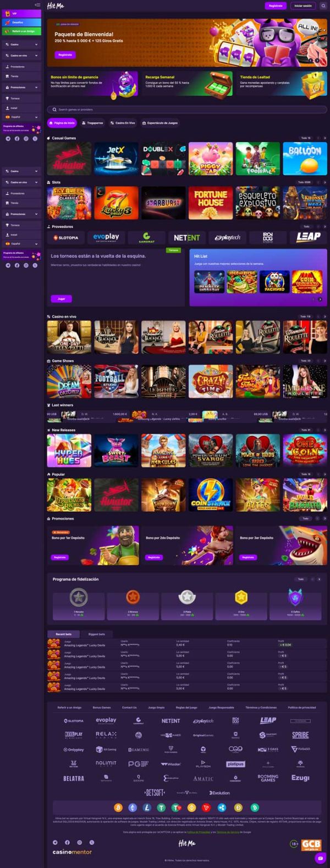The height and width of the screenshot is (868, 330).
Task: Open Desafíos from the sidebar
Action: tap(21, 22)
